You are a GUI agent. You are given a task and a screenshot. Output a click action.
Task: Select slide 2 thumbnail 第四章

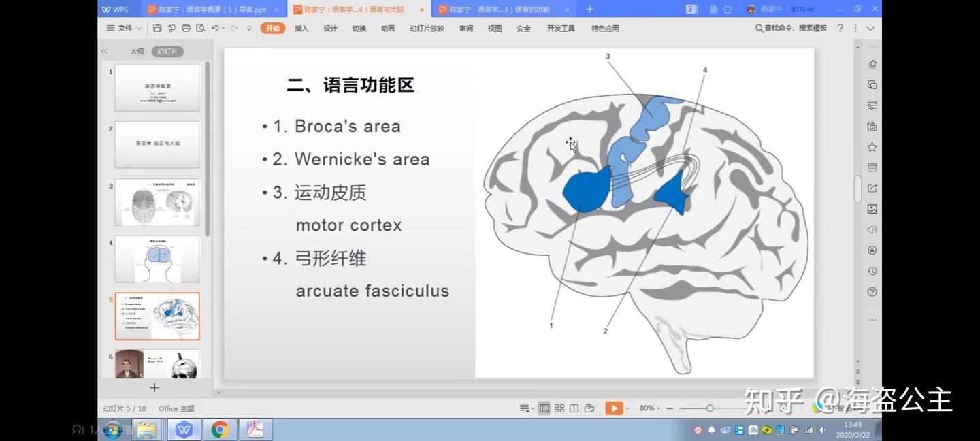(157, 145)
